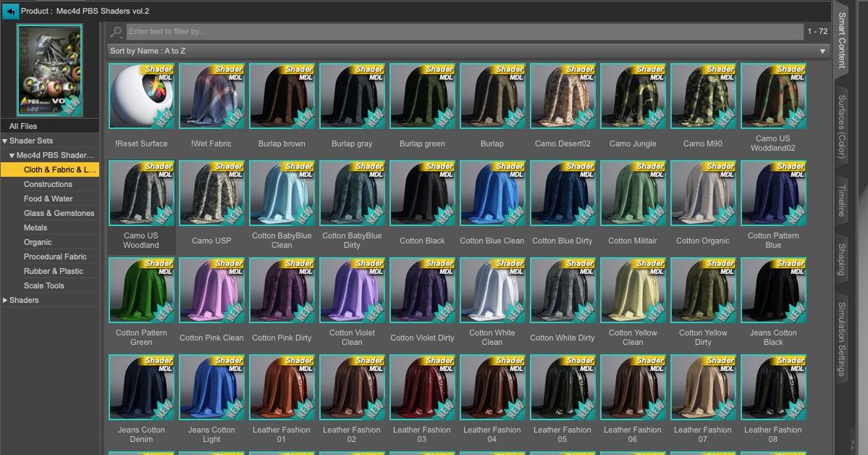
Task: Select the Cloth & Fabric category
Action: pyautogui.click(x=50, y=170)
